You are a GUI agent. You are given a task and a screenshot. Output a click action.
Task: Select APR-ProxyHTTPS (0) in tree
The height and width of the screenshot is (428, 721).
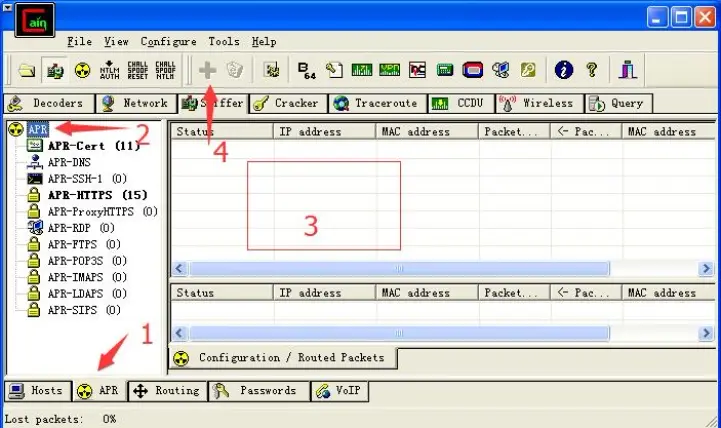tap(103, 211)
